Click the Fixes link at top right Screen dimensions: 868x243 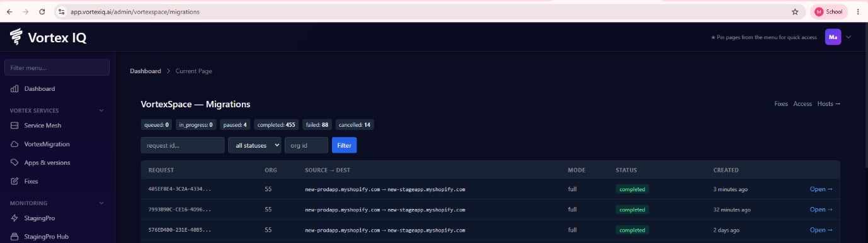click(781, 104)
